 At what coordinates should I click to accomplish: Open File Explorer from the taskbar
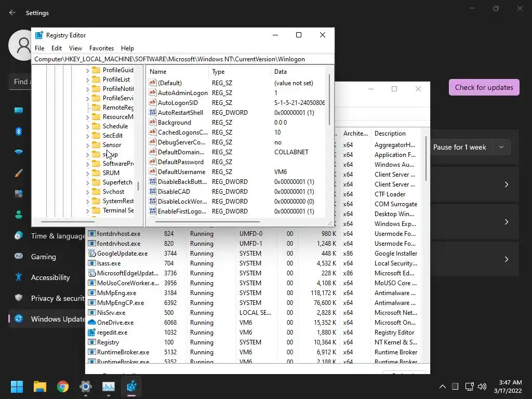pos(39,386)
